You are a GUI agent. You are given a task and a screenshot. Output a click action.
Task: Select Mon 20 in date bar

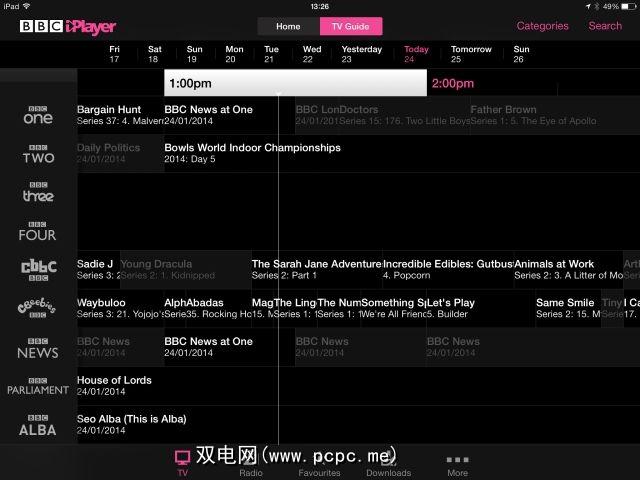(234, 54)
